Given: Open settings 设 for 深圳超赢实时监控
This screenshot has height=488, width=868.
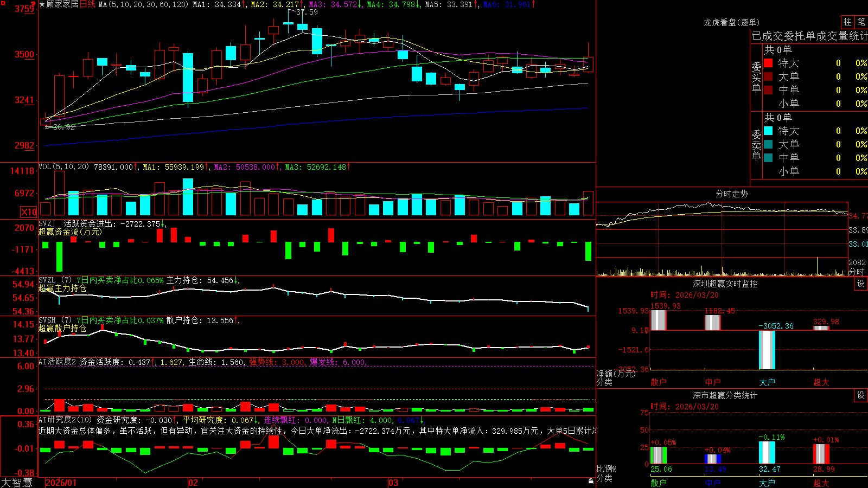Looking at the screenshot, I should click(861, 284).
